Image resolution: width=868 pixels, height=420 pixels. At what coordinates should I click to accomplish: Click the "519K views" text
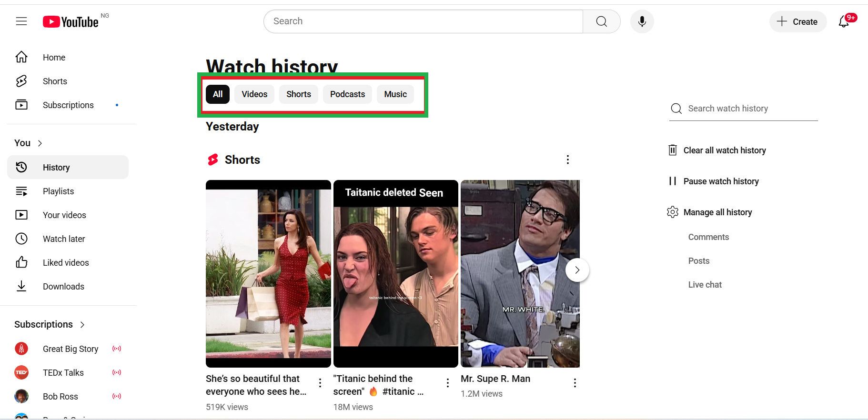click(x=227, y=407)
